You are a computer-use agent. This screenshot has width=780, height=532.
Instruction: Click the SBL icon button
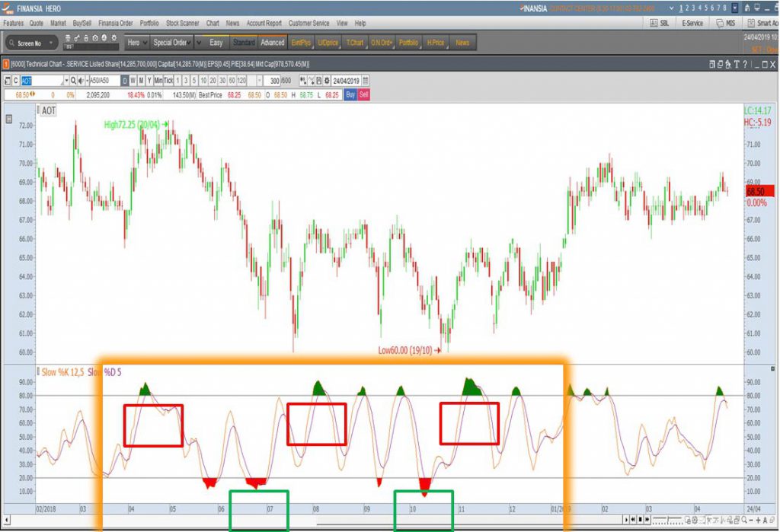pyautogui.click(x=659, y=24)
